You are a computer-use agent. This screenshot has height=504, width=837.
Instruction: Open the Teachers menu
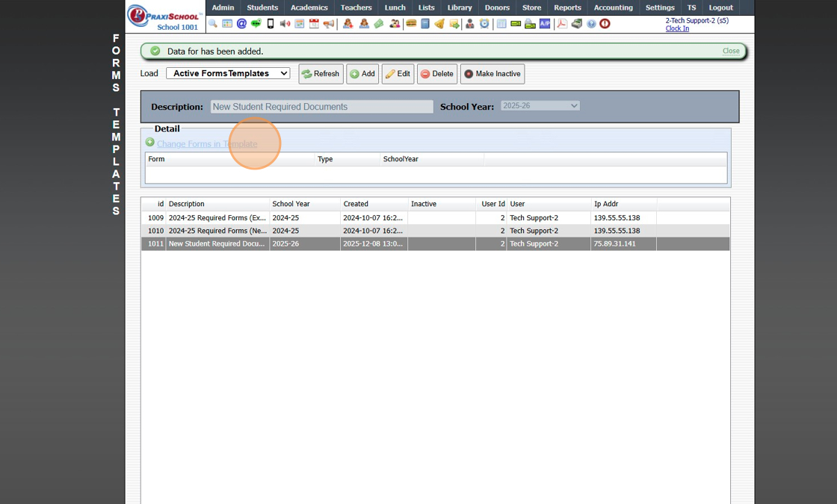pos(356,7)
